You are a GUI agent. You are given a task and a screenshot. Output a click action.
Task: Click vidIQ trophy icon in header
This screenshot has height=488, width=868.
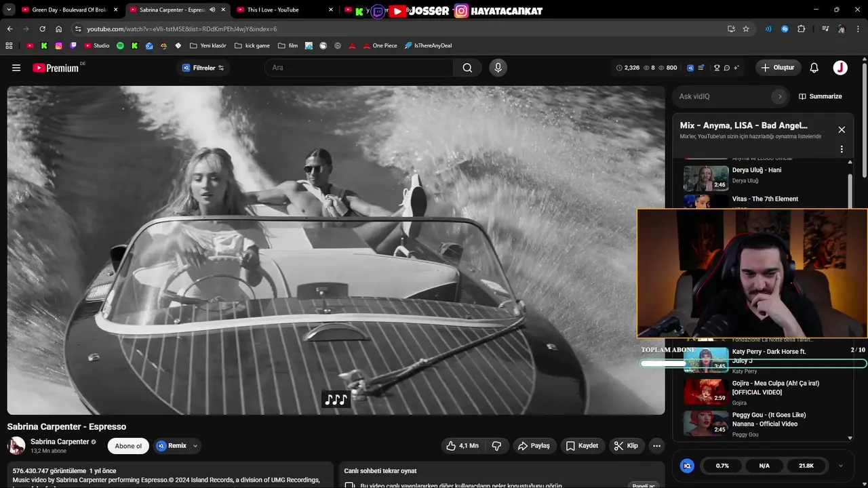pos(717,68)
